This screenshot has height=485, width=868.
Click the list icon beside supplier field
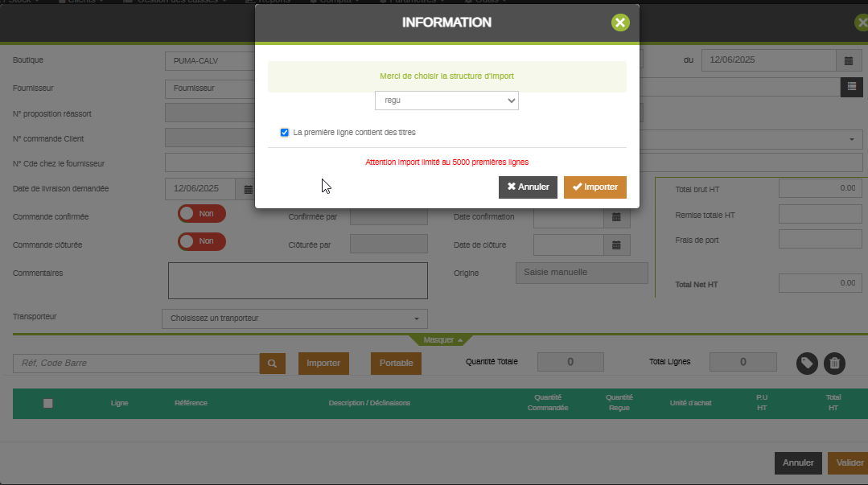[x=851, y=86]
